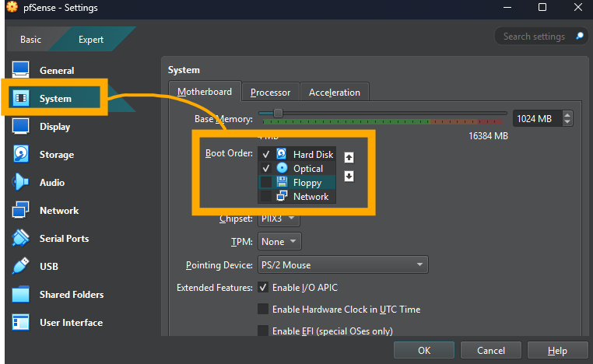Click the Base Memory slider handle
Image resolution: width=593 pixels, height=364 pixels.
pos(278,113)
